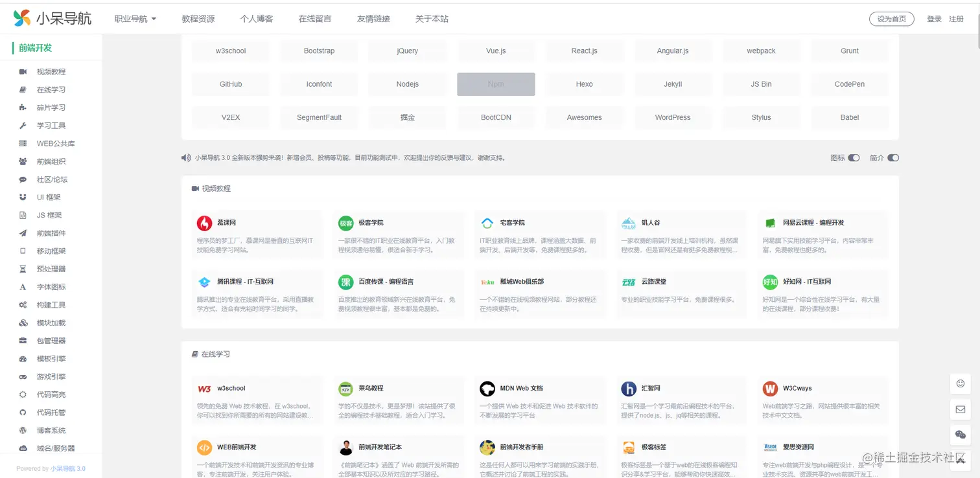Open the 个人博客 nav item
The image size is (980, 478).
coord(257,19)
